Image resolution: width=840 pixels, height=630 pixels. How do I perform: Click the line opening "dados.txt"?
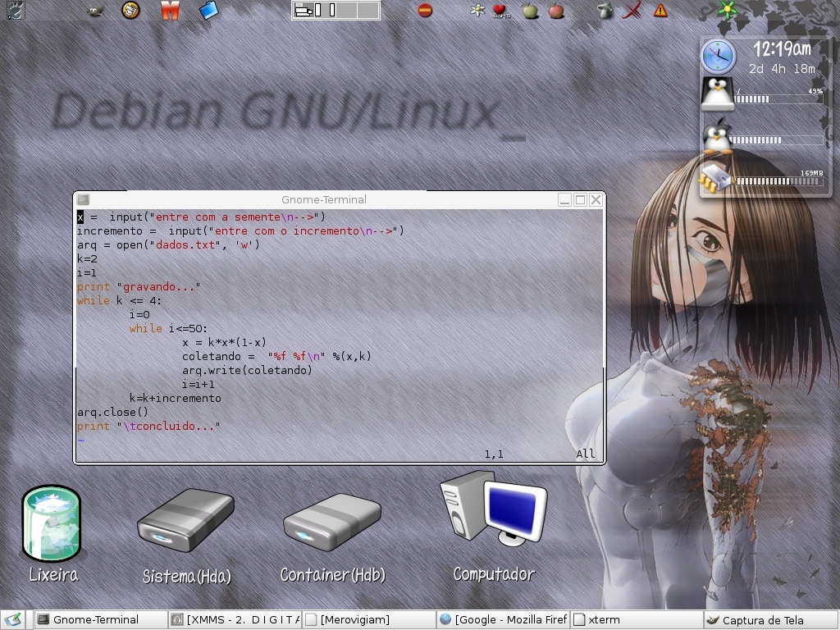tap(168, 244)
